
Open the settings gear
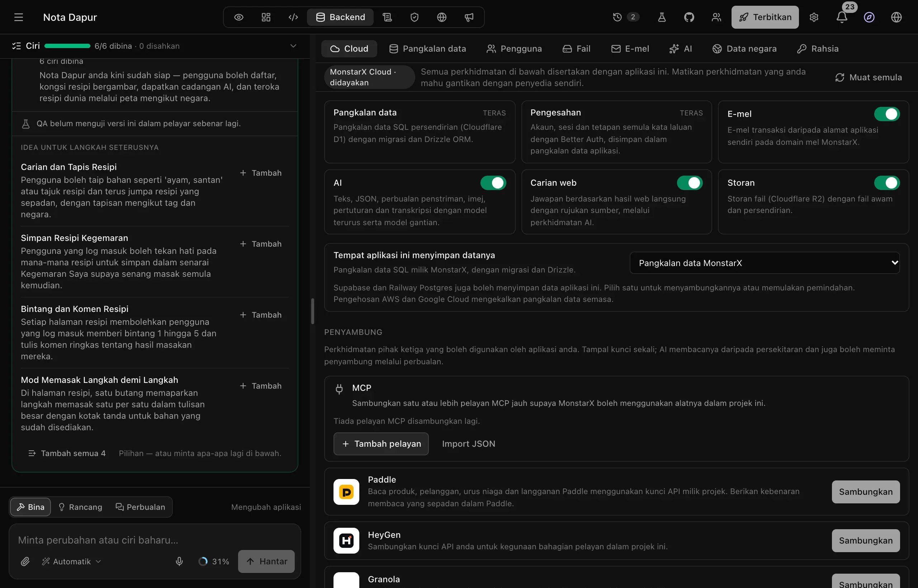(814, 17)
